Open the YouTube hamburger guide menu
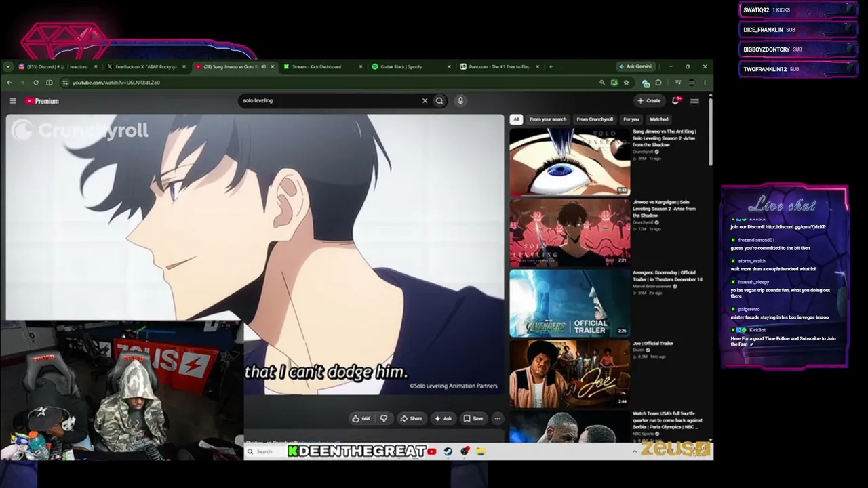This screenshot has height=488, width=868. (x=13, y=101)
